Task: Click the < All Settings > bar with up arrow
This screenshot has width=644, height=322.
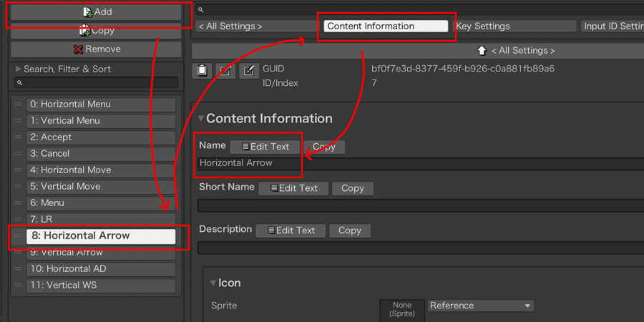Action: tap(418, 51)
